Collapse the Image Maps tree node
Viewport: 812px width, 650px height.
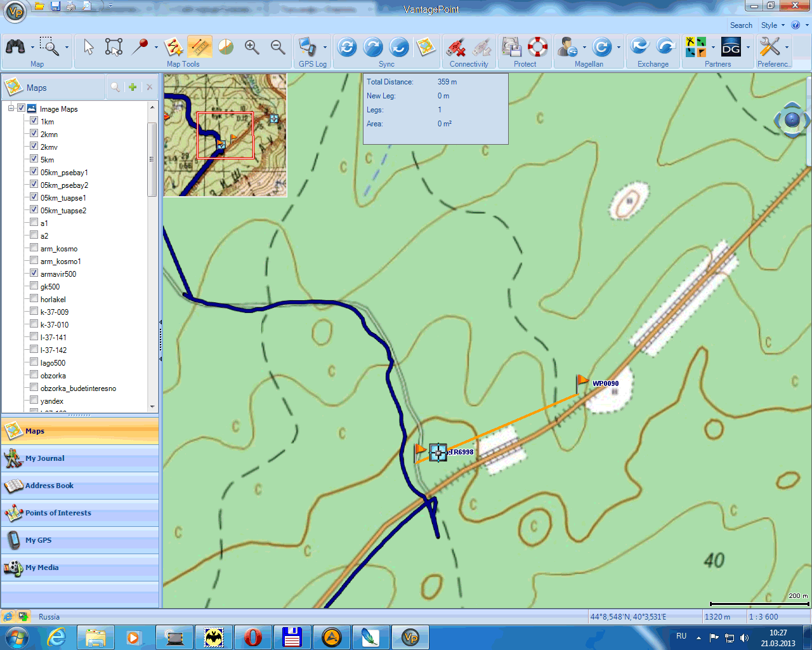tap(11, 109)
